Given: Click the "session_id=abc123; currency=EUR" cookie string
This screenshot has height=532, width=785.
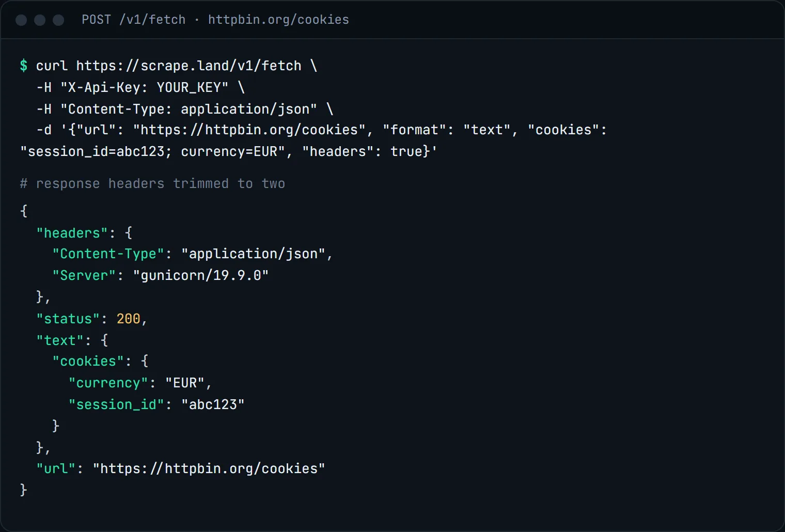Looking at the screenshot, I should click(152, 151).
